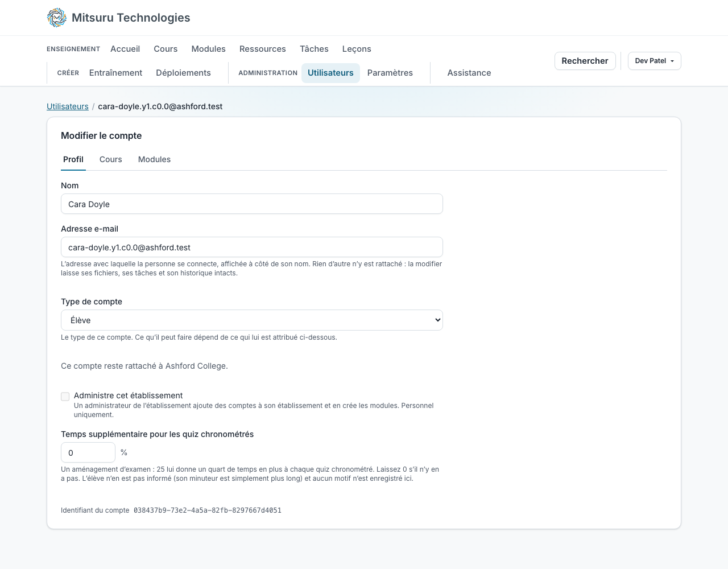Open Entraînement under Créer
This screenshot has height=569, width=728.
click(x=116, y=73)
